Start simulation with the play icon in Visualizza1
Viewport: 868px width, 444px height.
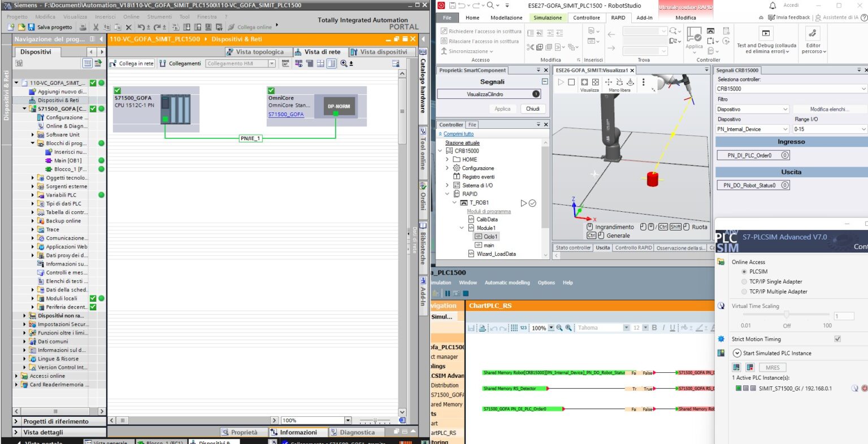(561, 82)
